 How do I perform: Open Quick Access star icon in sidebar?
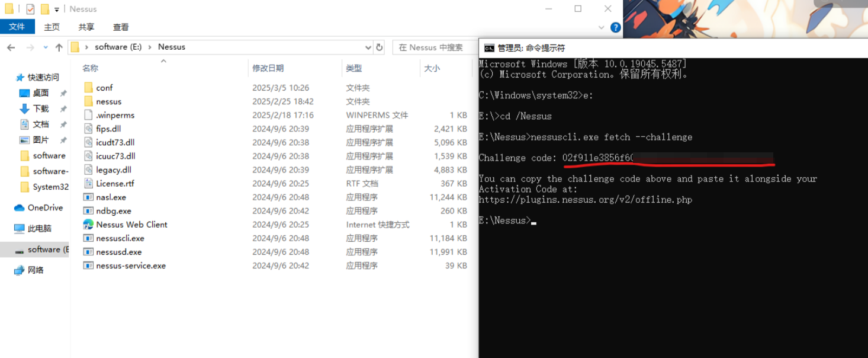point(20,78)
